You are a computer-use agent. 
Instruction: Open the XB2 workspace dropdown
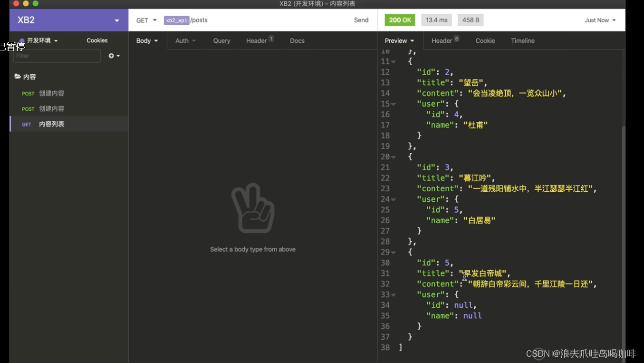tap(69, 20)
